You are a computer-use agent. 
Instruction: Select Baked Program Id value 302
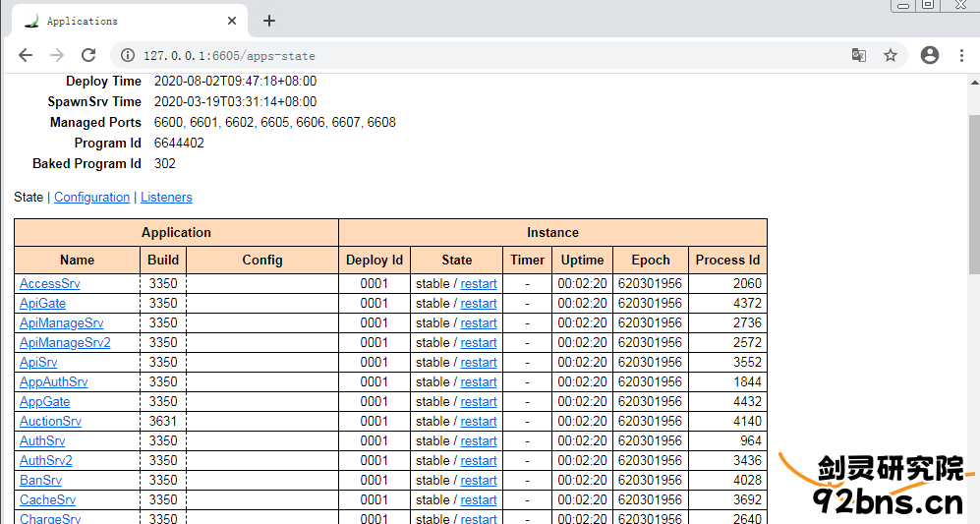click(x=165, y=163)
